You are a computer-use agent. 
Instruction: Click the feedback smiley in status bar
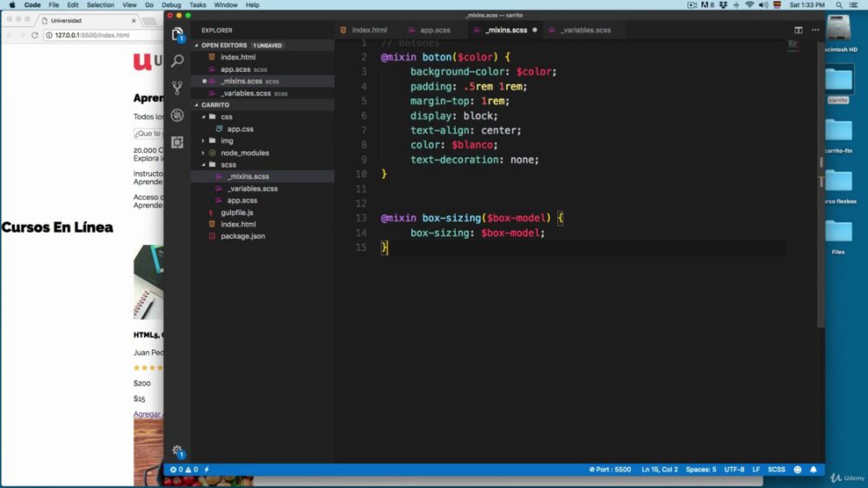[x=798, y=470]
